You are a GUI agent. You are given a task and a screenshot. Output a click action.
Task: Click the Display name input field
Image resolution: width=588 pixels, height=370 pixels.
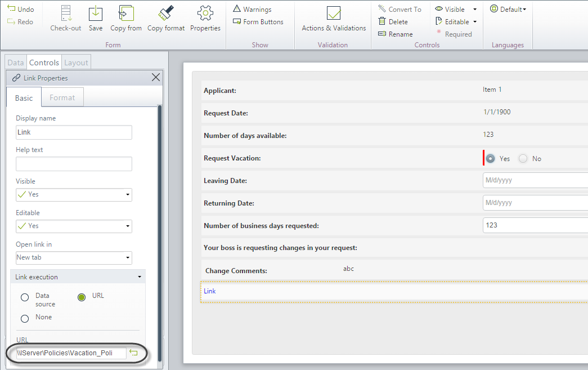click(x=74, y=132)
